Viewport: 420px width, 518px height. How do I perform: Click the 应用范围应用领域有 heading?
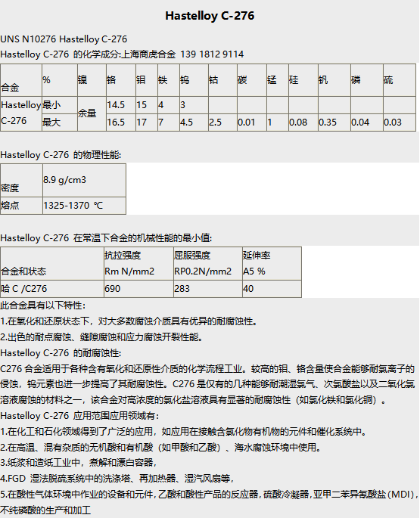tap(79, 416)
